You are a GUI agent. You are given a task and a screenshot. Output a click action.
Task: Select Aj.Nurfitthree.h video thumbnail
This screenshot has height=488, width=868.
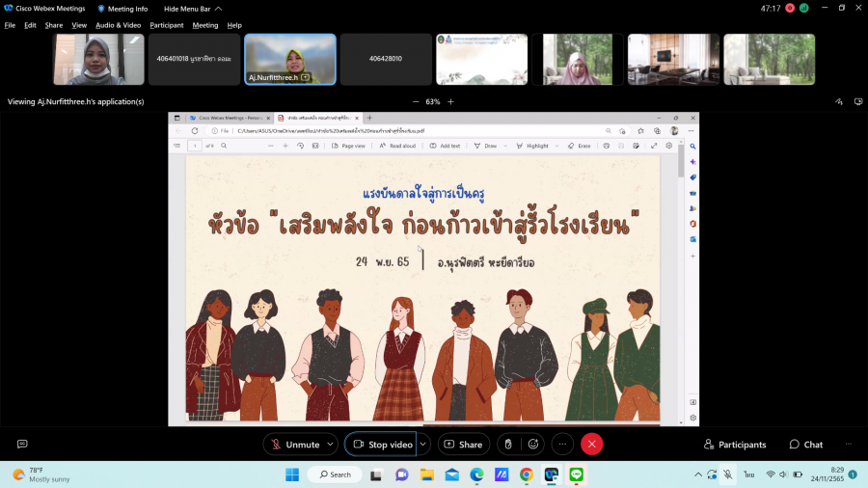(x=289, y=59)
